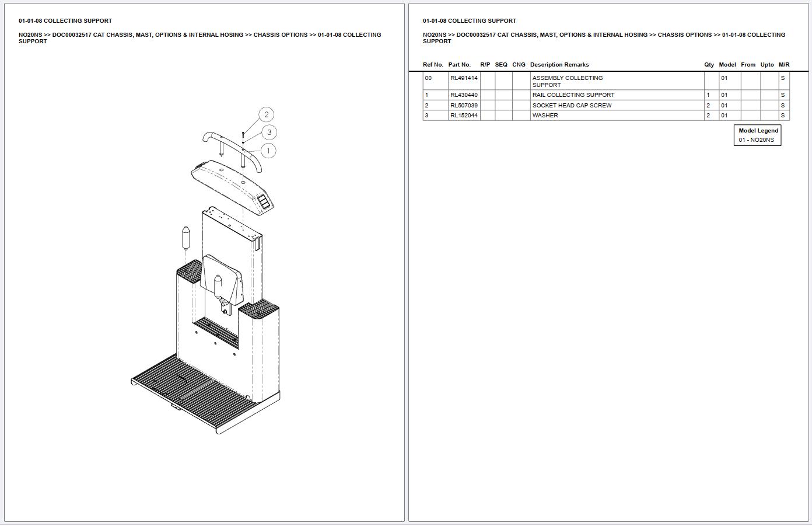812x526 pixels.
Task: Select part number RL430440
Action: click(464, 95)
